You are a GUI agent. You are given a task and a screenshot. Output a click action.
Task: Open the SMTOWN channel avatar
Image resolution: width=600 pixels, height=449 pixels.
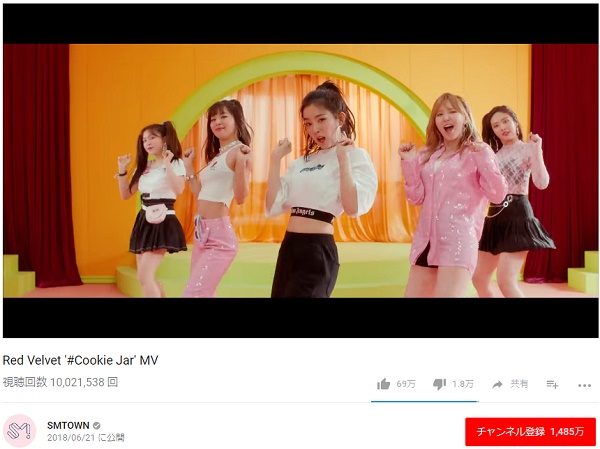pyautogui.click(x=19, y=431)
